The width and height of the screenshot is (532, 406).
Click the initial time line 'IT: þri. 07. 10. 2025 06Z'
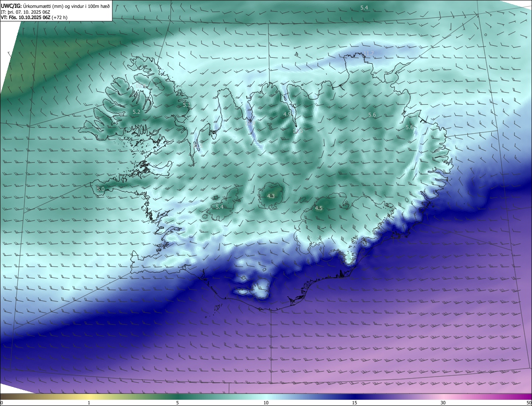point(25,12)
